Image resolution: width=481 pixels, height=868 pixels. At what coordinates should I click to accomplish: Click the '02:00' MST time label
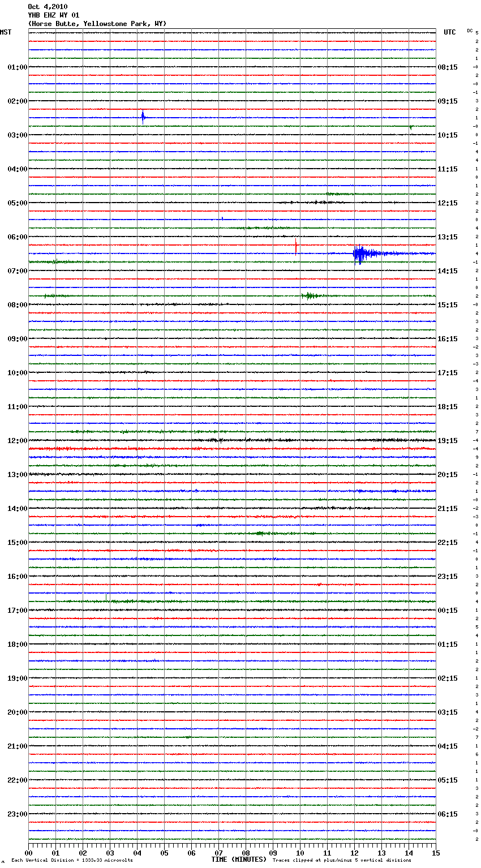pos(18,101)
